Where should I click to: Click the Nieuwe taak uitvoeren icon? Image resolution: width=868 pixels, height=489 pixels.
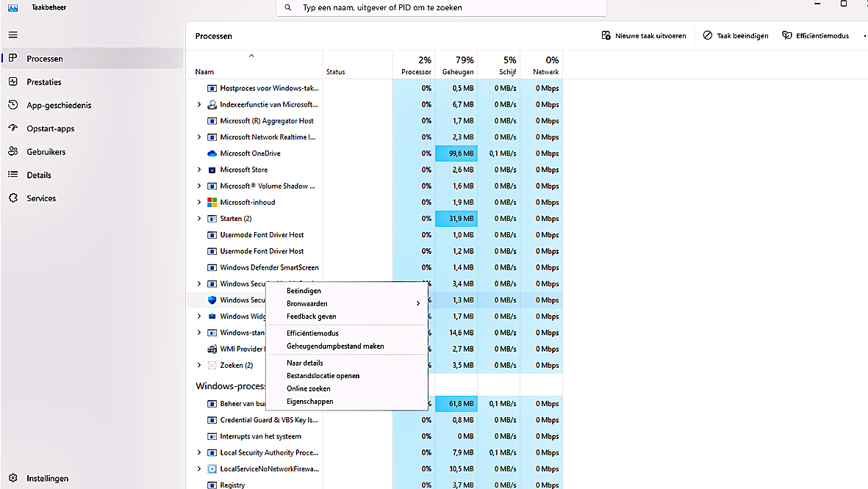(606, 35)
